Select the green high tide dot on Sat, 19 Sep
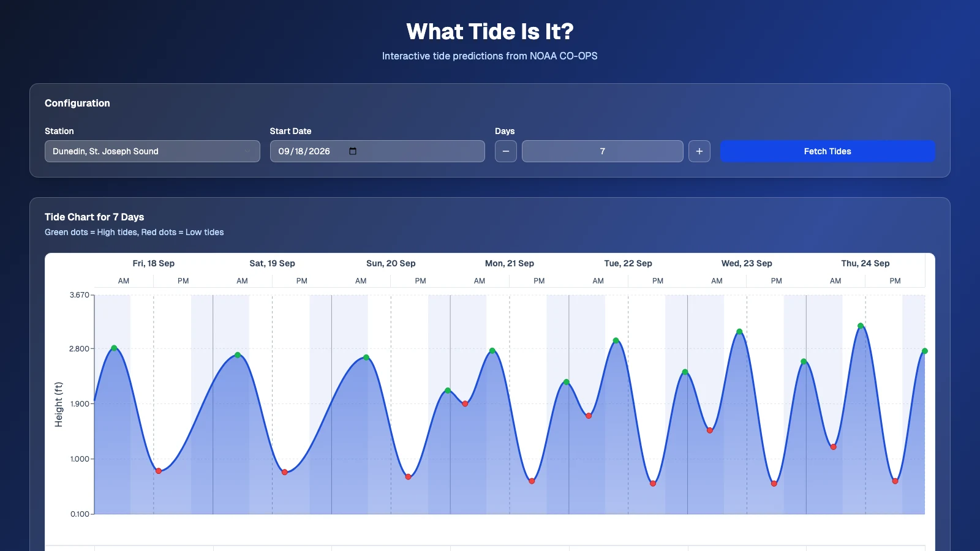 point(238,355)
